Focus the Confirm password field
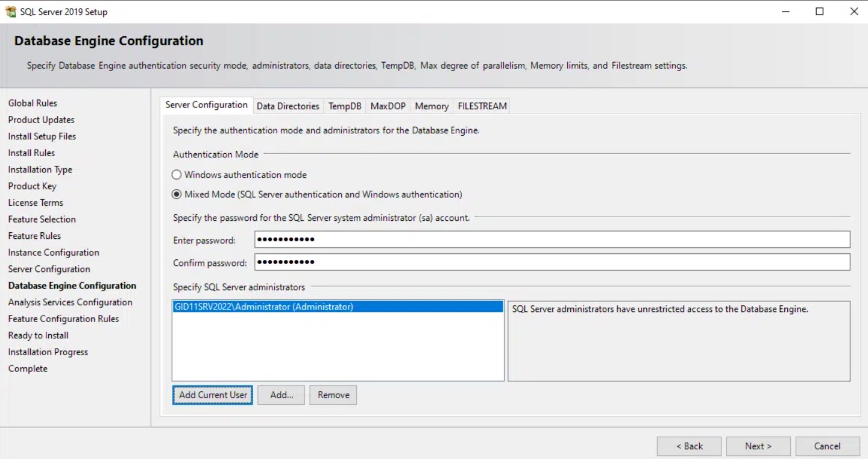Screen dimensions: 868x459 (x=552, y=262)
